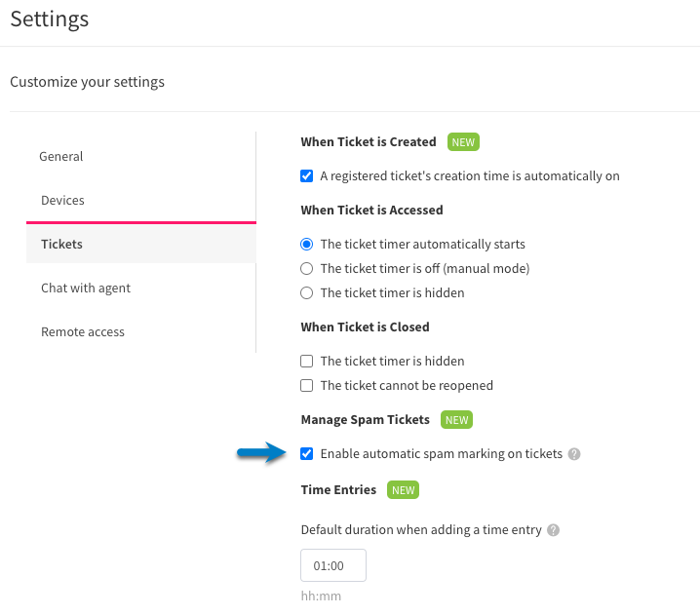The image size is (700, 615).
Task: Click help icon beside spam marking option
Action: 574,454
